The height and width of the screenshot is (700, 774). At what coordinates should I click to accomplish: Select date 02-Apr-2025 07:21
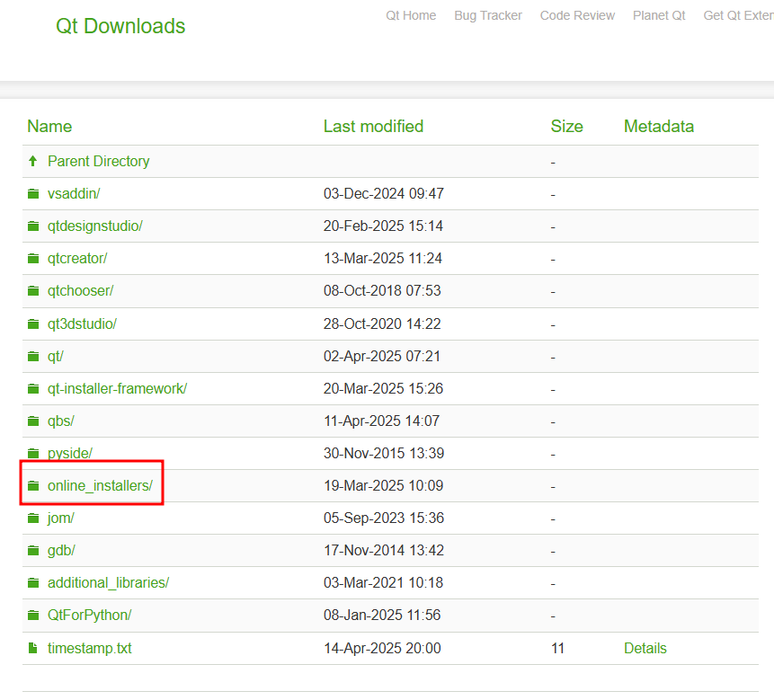381,356
